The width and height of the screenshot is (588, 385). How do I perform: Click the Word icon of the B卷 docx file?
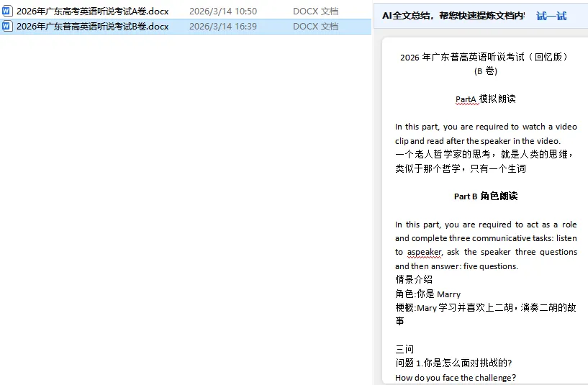coord(7,26)
